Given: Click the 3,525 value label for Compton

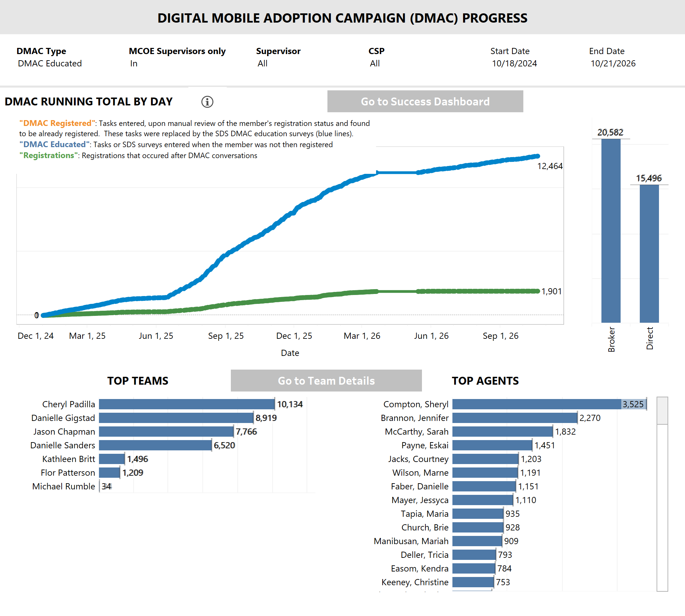Looking at the screenshot, I should pyautogui.click(x=633, y=404).
